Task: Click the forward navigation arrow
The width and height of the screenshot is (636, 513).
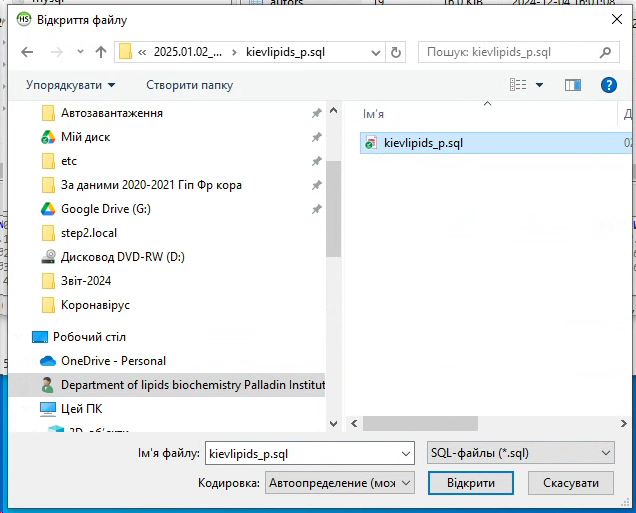Action: [x=57, y=52]
